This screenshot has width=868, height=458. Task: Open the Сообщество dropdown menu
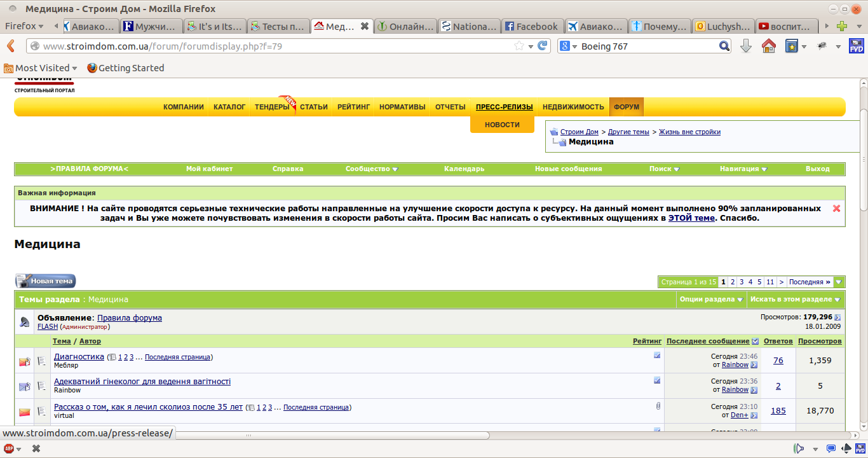(372, 169)
